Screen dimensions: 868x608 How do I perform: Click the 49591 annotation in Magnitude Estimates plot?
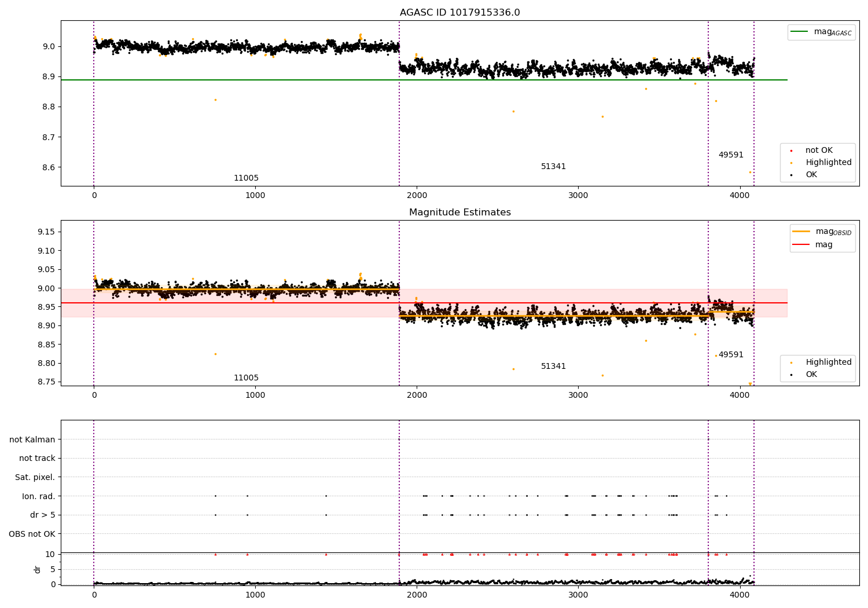pos(731,355)
